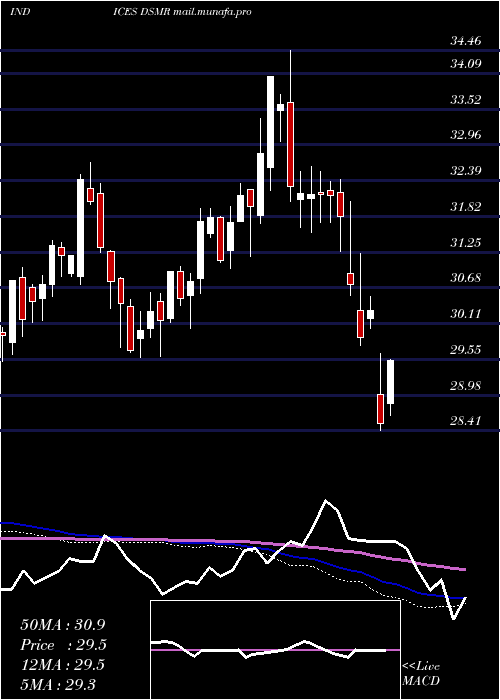This screenshot has width=500, height=700.
Task: Click the 50MA : 30.9 readout
Action: [x=63, y=625]
